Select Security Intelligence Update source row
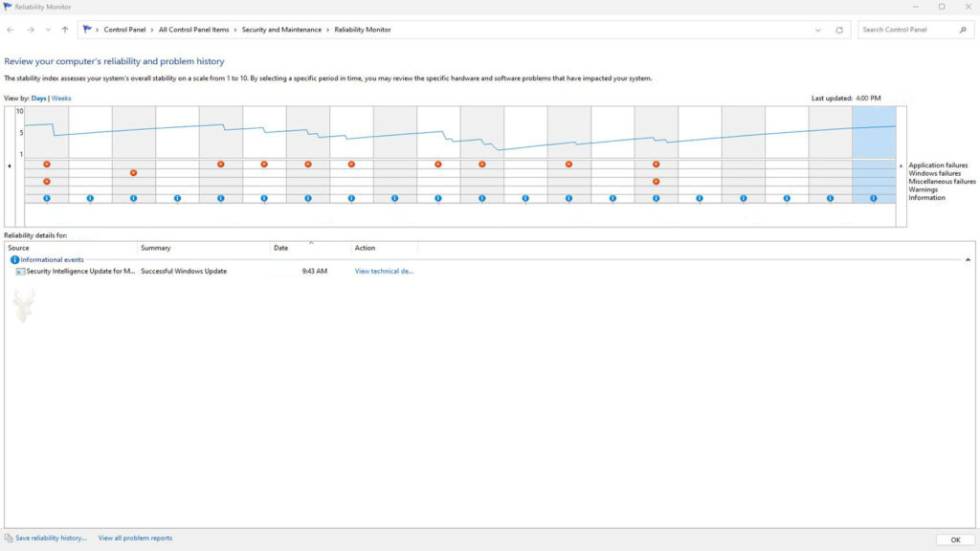980x551 pixels. [x=80, y=271]
